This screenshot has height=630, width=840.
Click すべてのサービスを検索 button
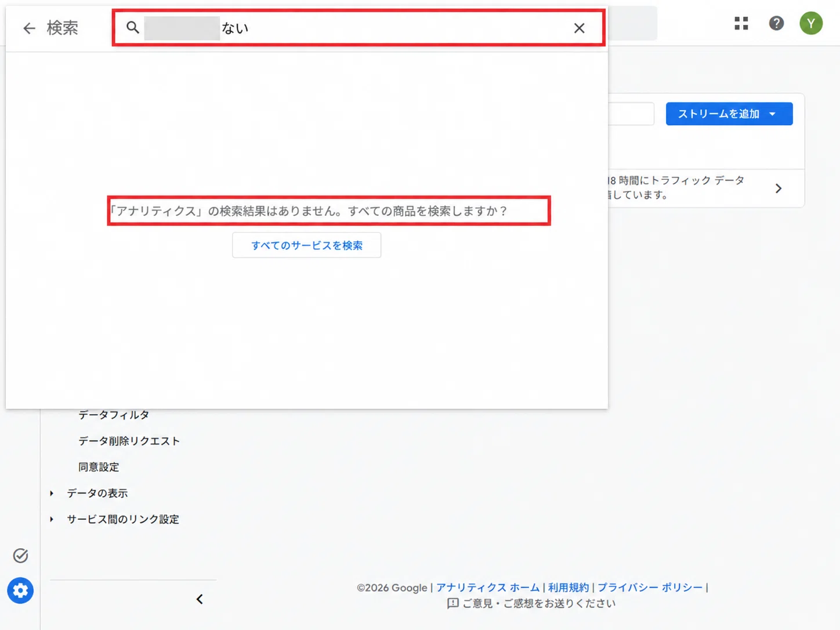[x=306, y=245]
